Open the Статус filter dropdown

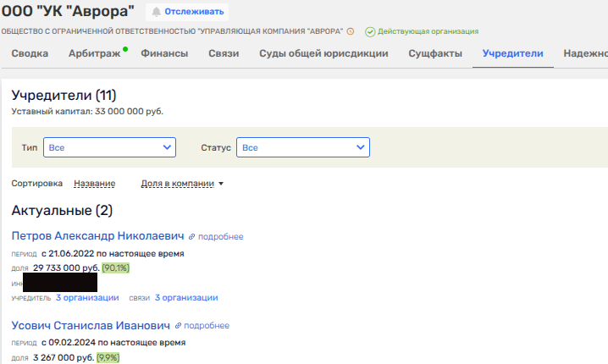[302, 147]
